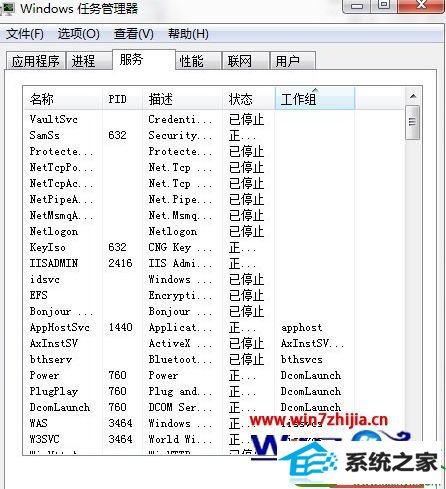Click the apphost work group cell
Screen dimensions: 446x489
point(302,328)
